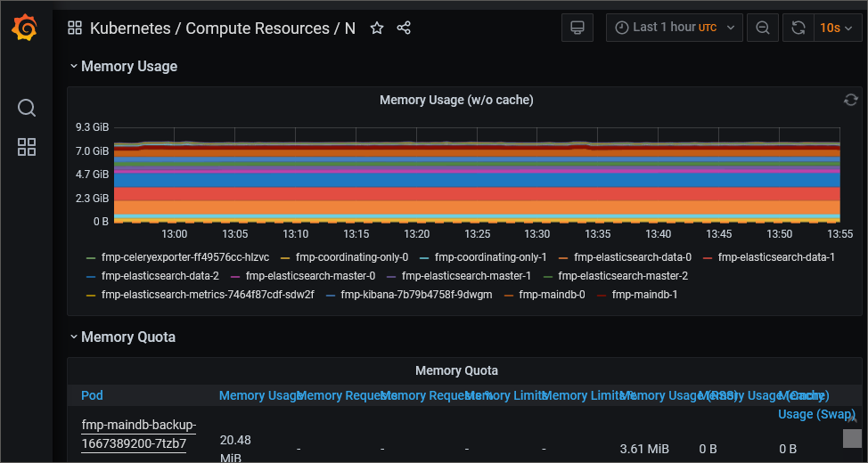Open the 10s refresh interval dropdown
The height and width of the screenshot is (463, 868).
[x=838, y=28]
